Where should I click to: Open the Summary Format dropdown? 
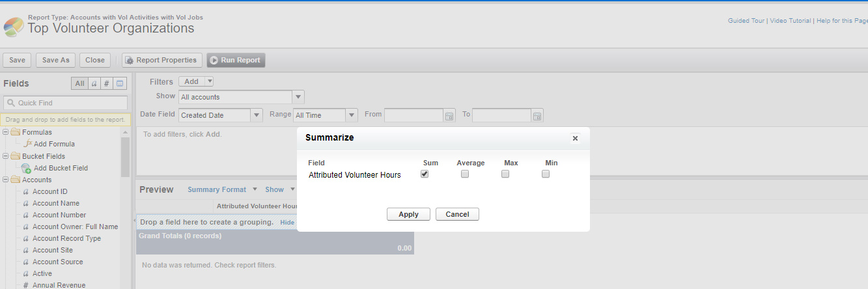pos(221,189)
